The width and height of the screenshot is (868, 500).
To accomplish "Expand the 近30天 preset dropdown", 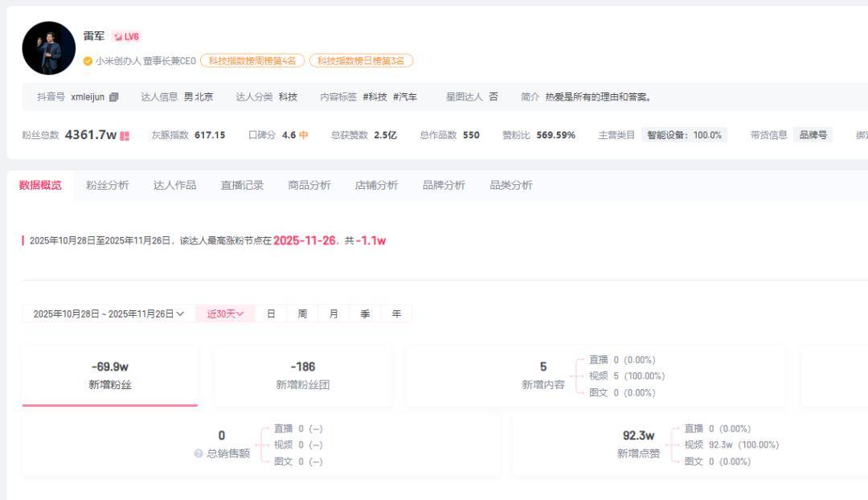I will click(x=223, y=314).
